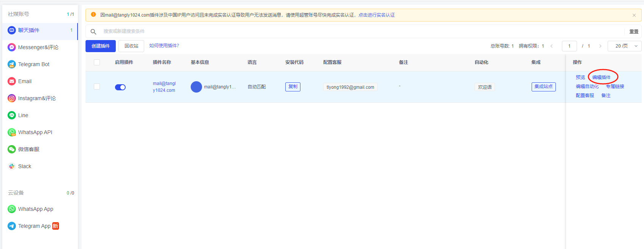Select Email in the sidebar

(40, 81)
